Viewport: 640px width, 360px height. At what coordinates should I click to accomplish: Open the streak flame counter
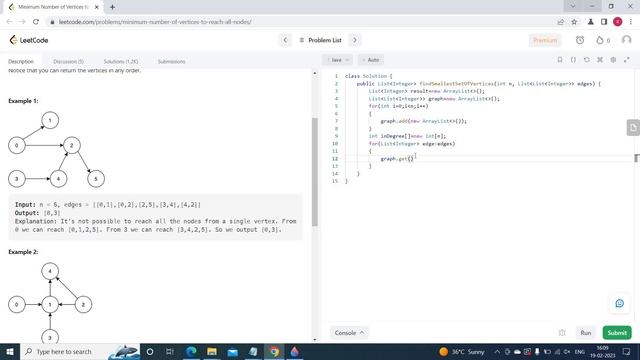(x=603, y=40)
